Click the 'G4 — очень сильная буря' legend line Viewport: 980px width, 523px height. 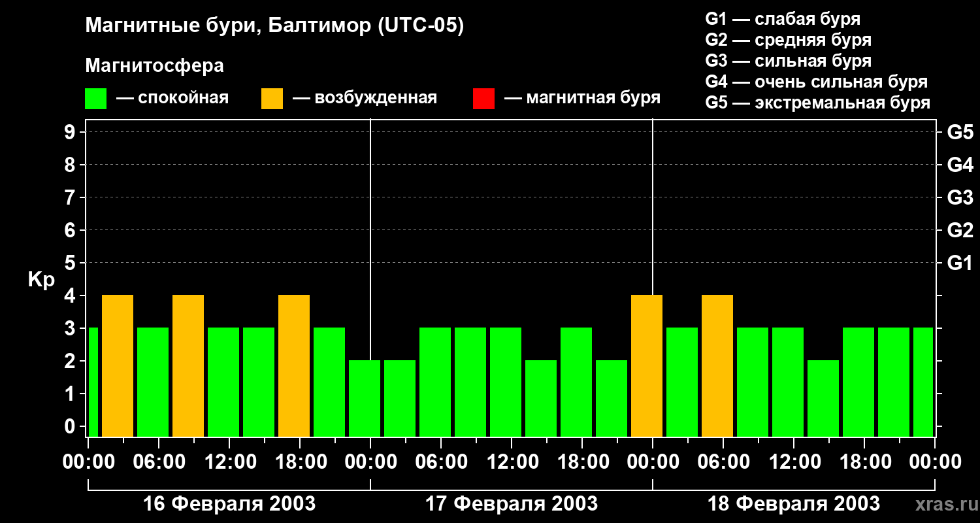[816, 82]
